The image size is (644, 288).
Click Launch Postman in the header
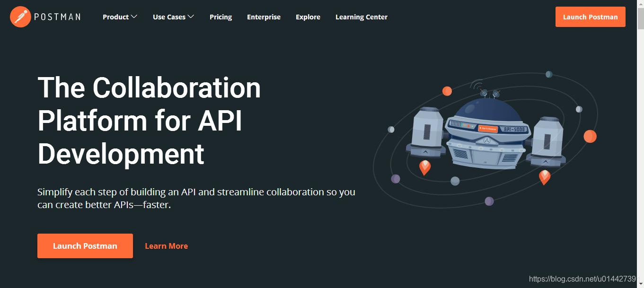590,17
